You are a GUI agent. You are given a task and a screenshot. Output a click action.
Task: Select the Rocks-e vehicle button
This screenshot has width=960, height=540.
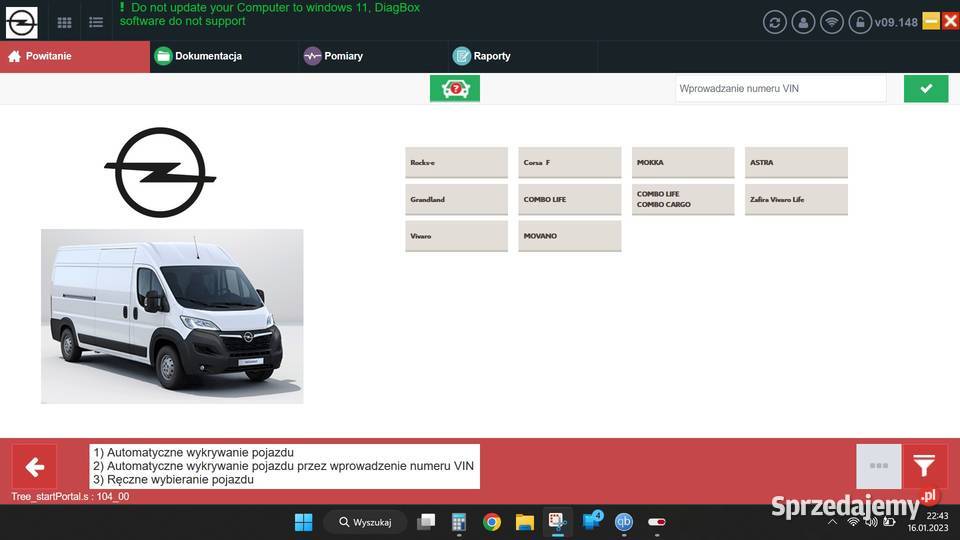click(x=456, y=163)
